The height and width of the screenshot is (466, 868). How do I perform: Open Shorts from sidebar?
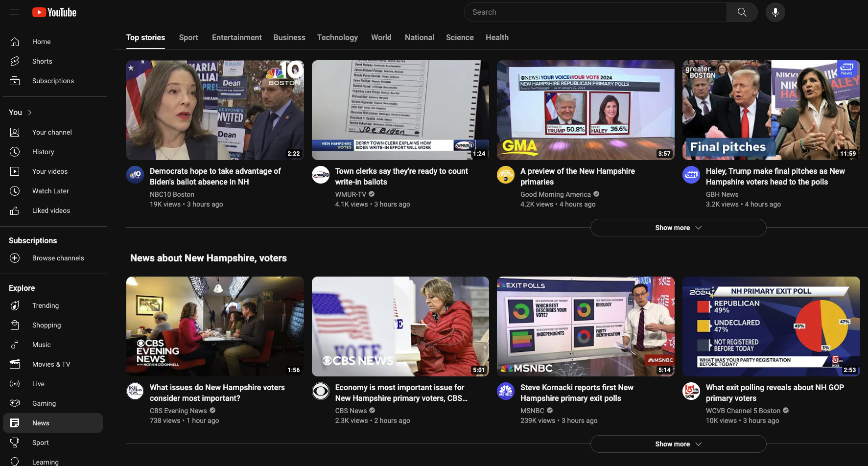point(53,61)
